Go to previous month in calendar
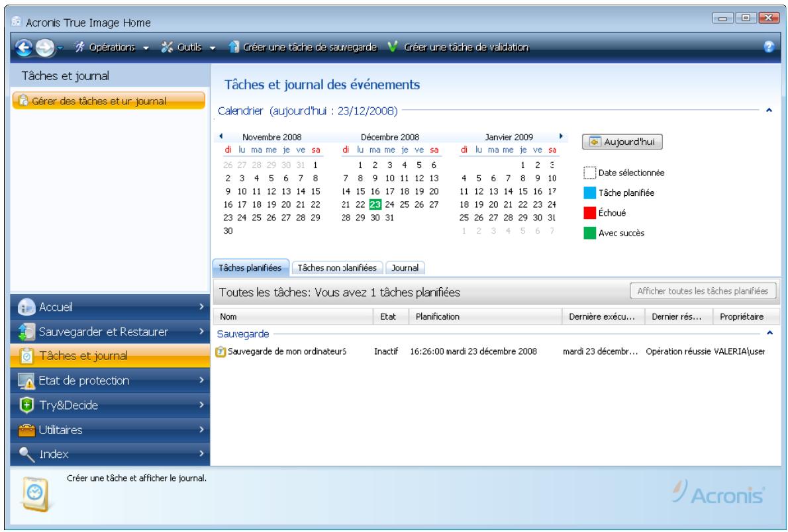 click(221, 136)
